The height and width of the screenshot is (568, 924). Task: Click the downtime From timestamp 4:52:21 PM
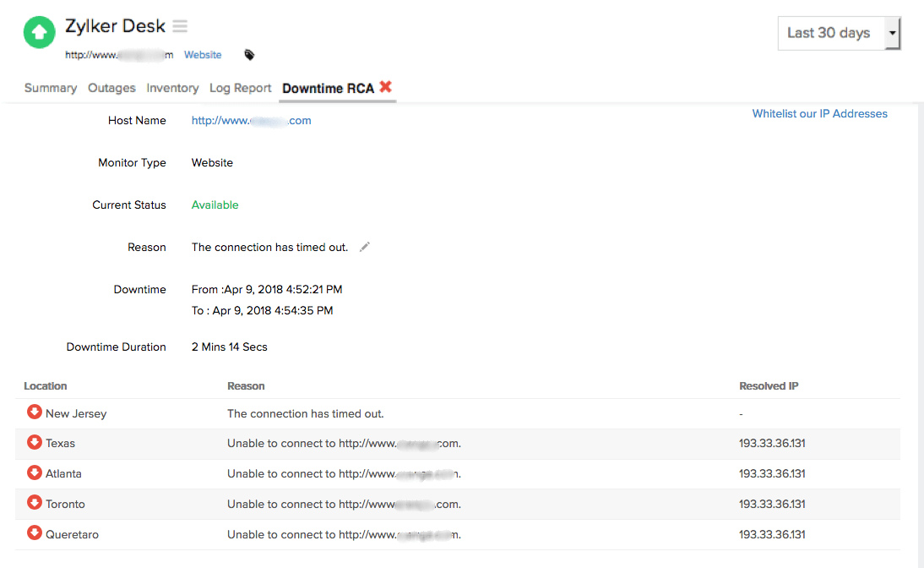[x=267, y=290]
